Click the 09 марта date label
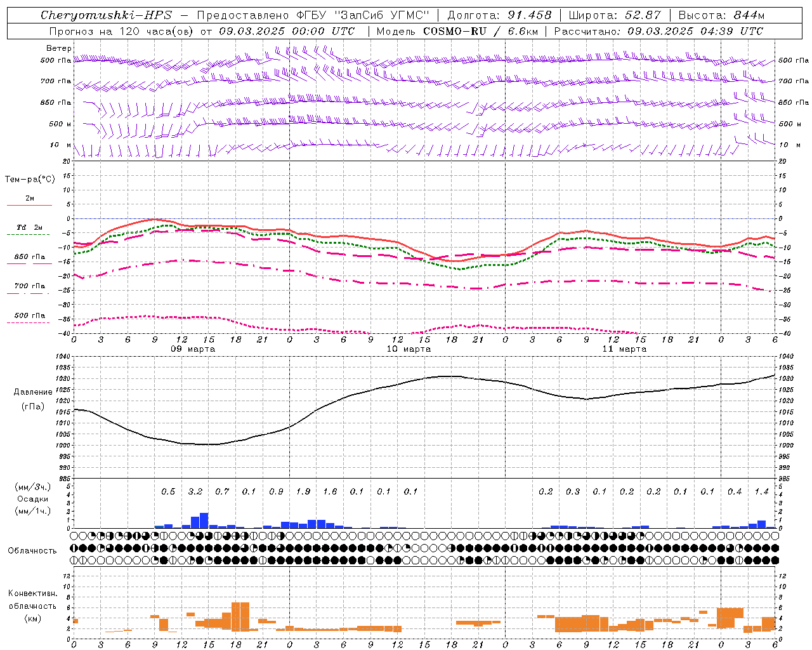The height and width of the screenshot is (650, 812). point(193,349)
